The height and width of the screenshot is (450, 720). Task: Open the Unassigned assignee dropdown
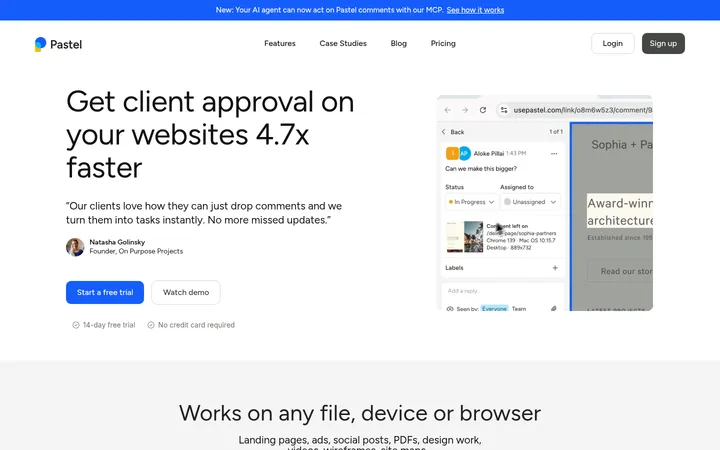pos(530,202)
